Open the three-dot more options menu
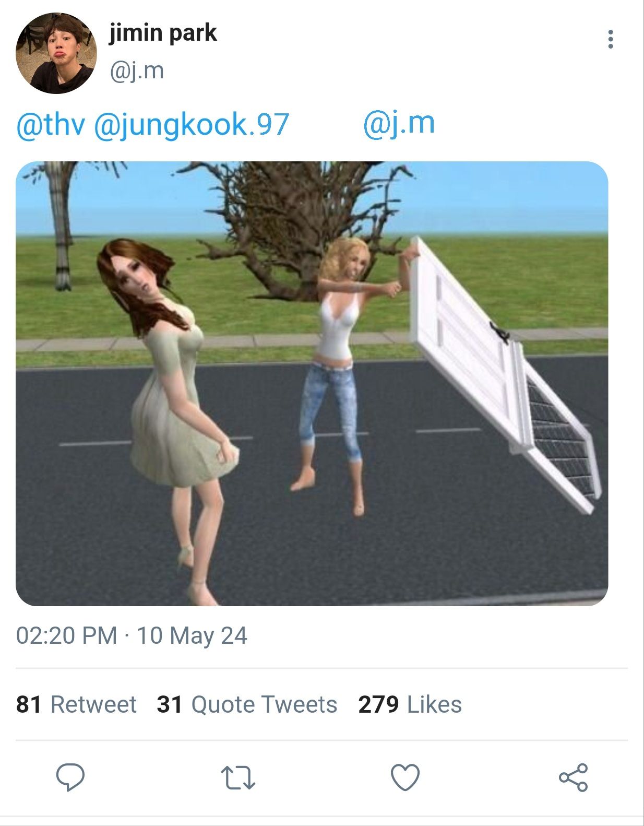This screenshot has width=644, height=826. point(610,39)
